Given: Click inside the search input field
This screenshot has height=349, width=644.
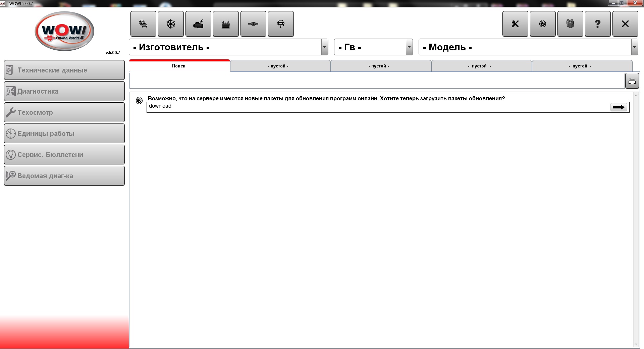Looking at the screenshot, I should tap(377, 81).
